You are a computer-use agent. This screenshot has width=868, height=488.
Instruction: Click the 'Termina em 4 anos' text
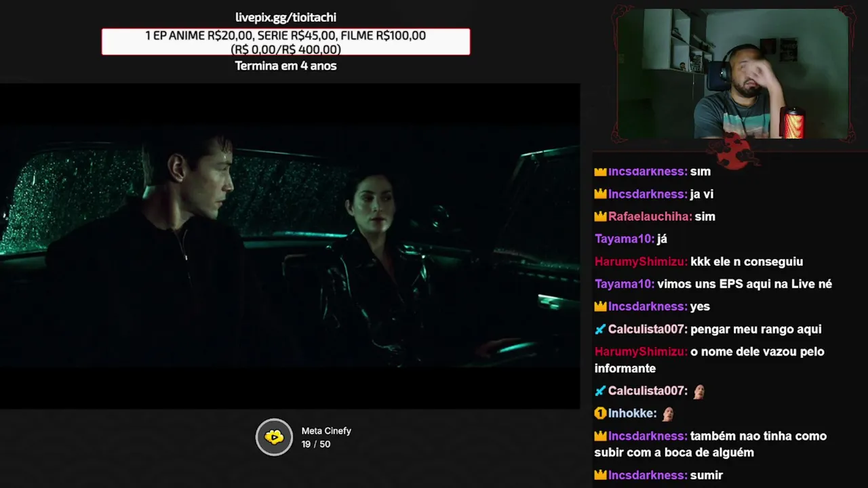coord(285,66)
